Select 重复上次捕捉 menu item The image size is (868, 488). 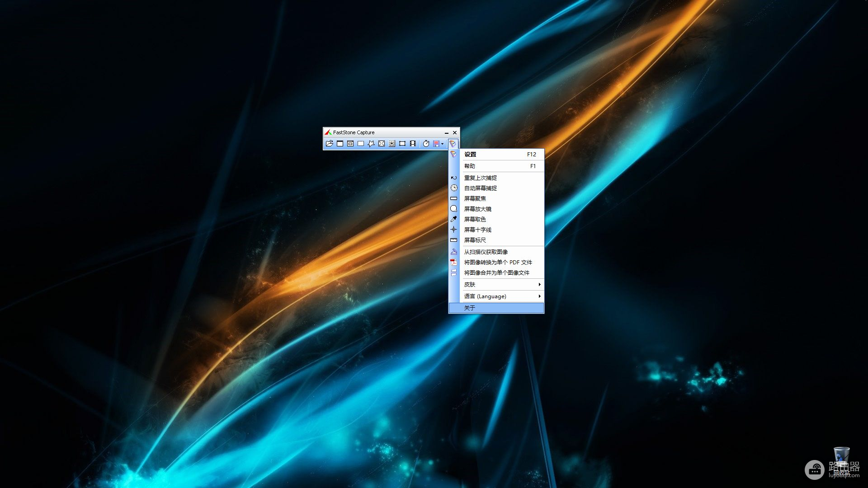pyautogui.click(x=496, y=178)
